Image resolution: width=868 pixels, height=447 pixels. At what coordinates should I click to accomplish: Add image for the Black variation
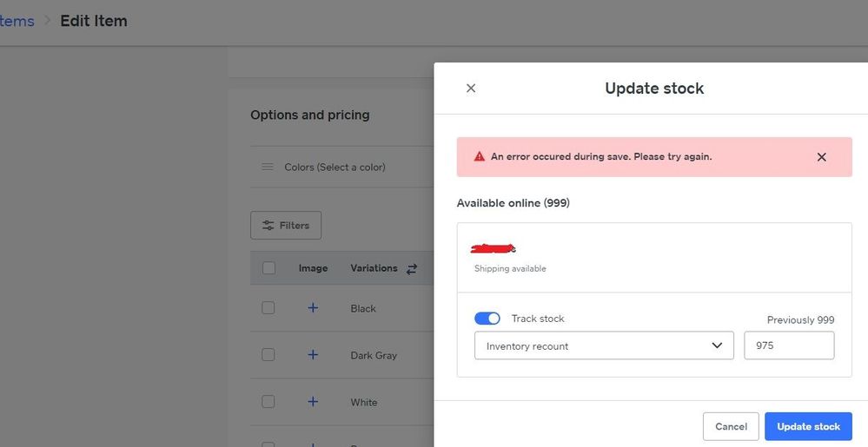click(x=313, y=308)
